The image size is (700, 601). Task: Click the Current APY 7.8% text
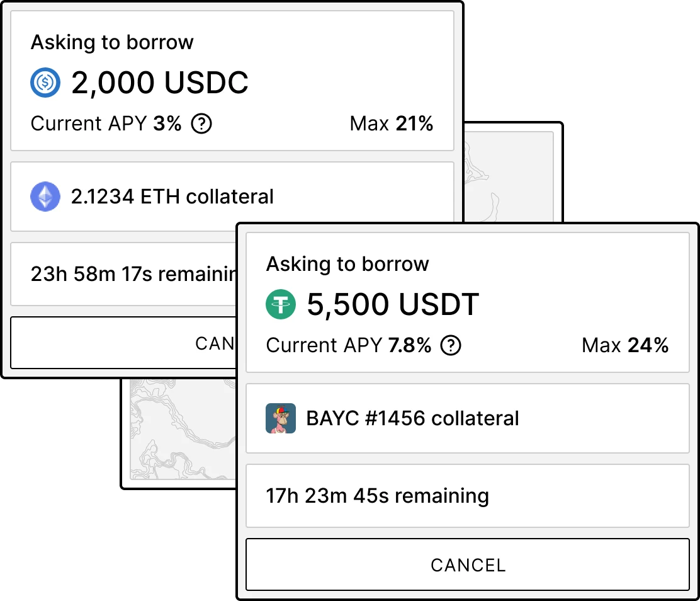pyautogui.click(x=349, y=345)
